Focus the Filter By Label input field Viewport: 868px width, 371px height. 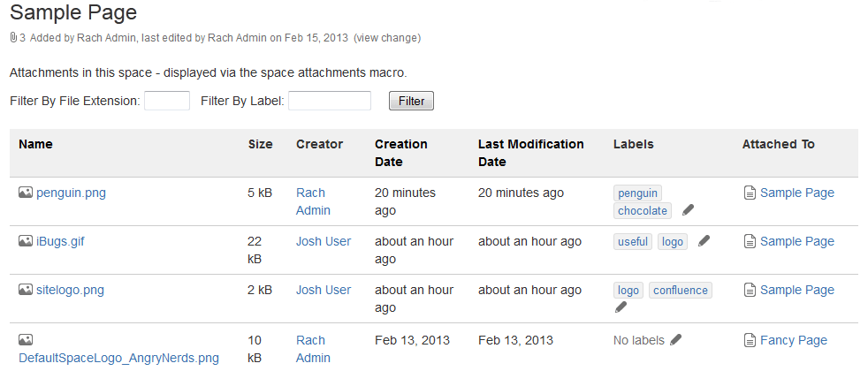pos(330,102)
